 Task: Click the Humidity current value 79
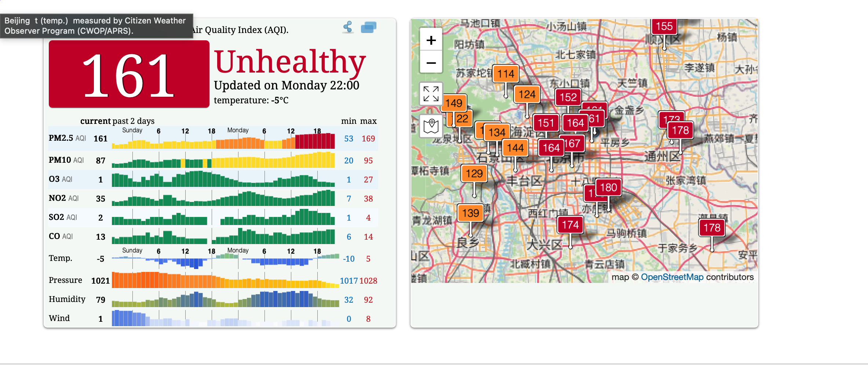tap(101, 300)
